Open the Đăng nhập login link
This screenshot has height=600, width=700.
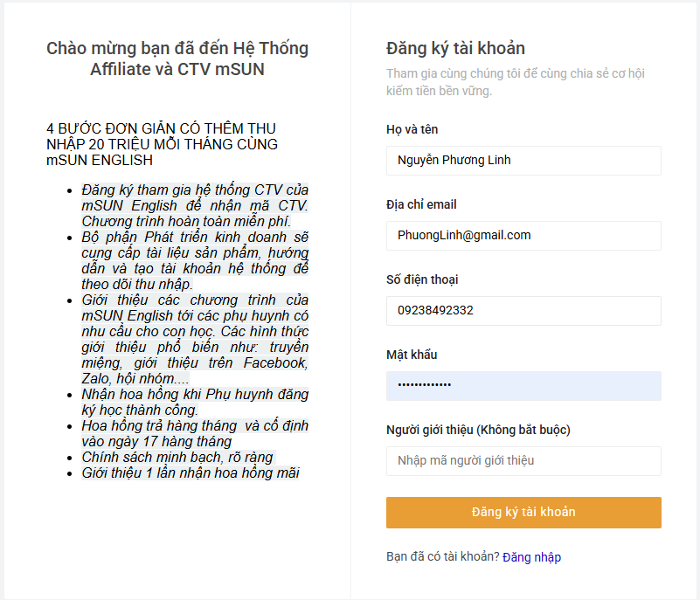[x=531, y=557]
